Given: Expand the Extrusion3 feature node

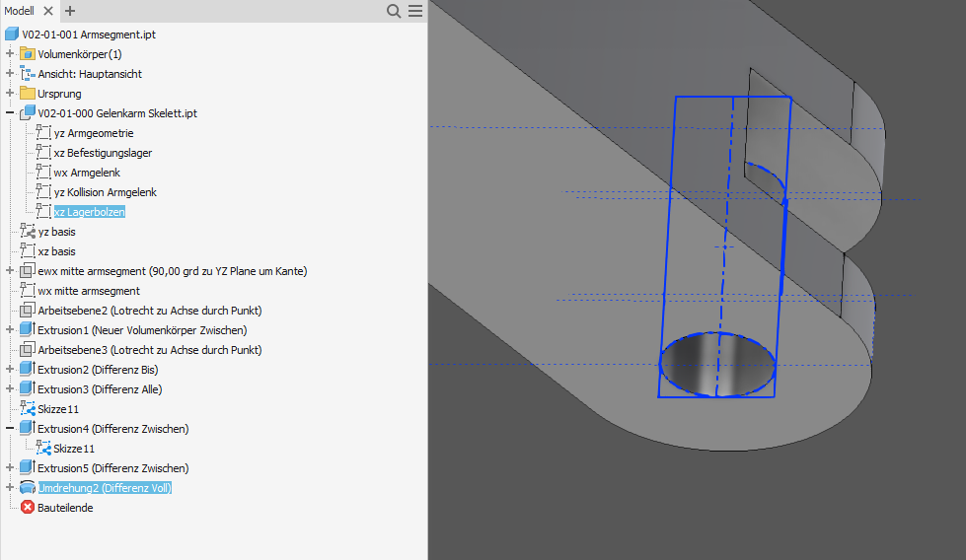Looking at the screenshot, I should coord(9,388).
